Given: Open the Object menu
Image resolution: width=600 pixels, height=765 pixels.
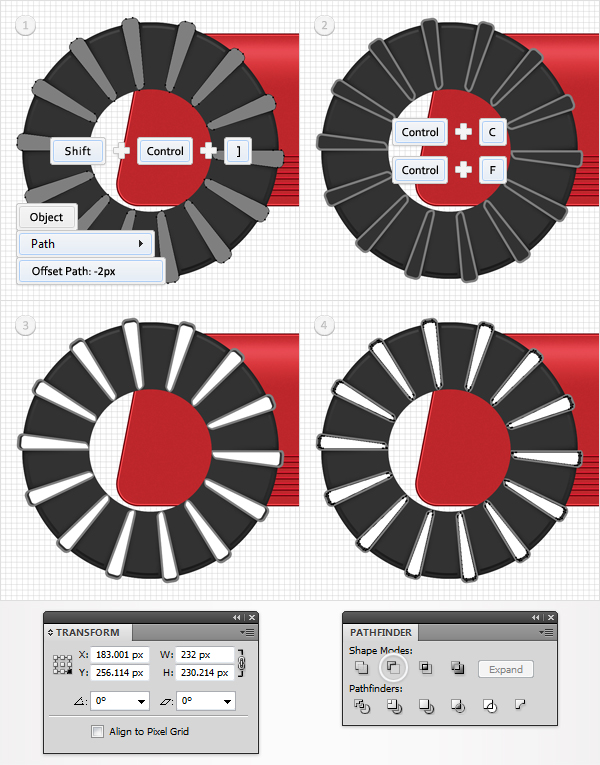Looking at the screenshot, I should (47, 217).
